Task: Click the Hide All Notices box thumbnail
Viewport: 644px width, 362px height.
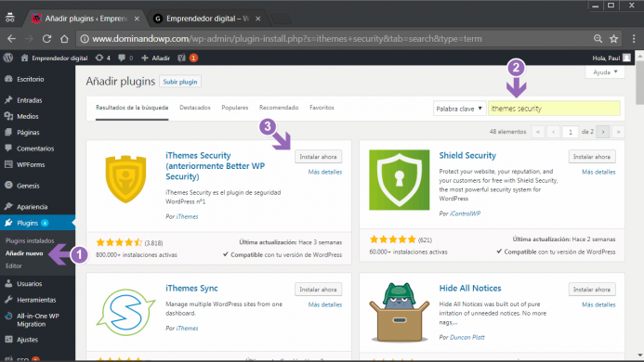Action: [x=400, y=312]
